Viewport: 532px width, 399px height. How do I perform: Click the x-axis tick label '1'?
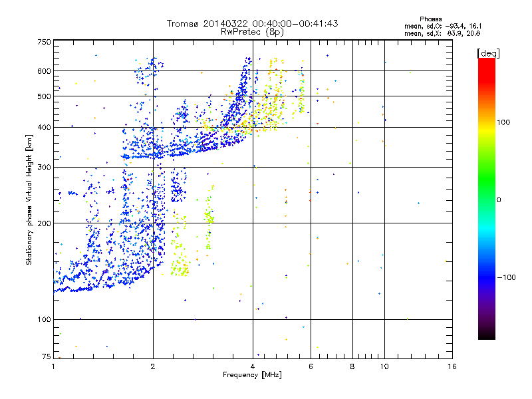point(53,366)
